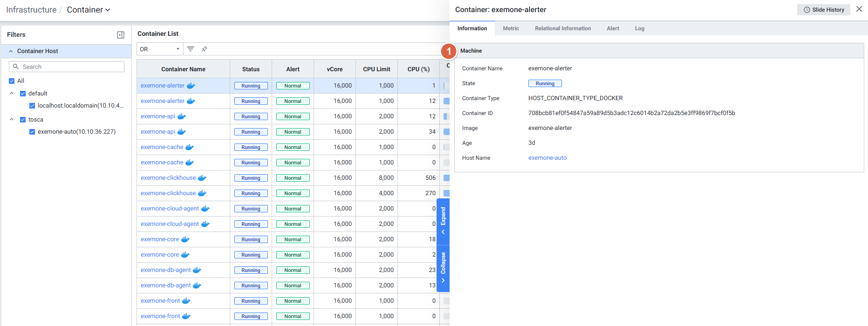This screenshot has height=326, width=868.
Task: Close the exemone-alerter container panel
Action: point(859,9)
